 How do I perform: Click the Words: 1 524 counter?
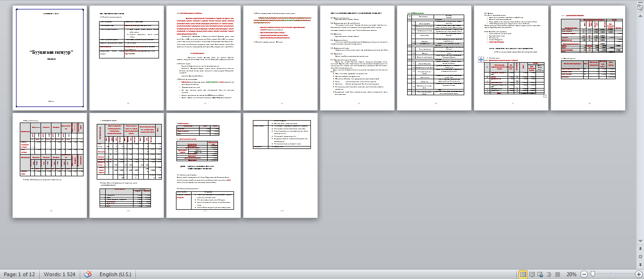[59, 274]
